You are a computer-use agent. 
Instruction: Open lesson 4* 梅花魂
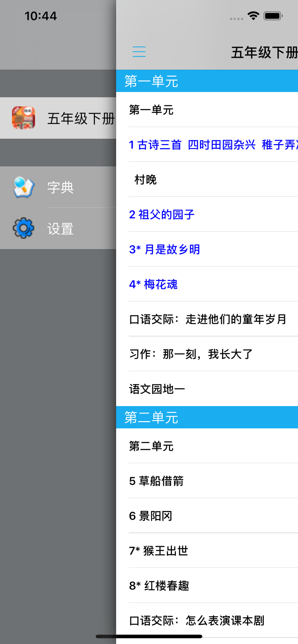point(207,284)
